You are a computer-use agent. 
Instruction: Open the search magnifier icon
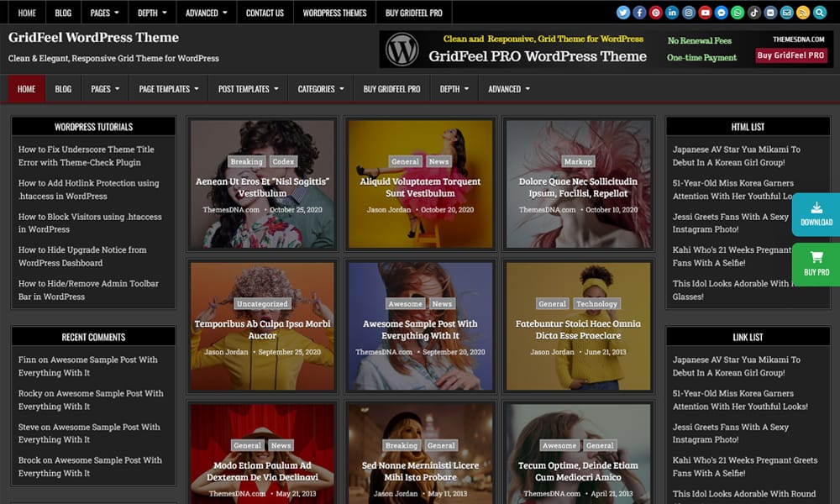point(819,13)
